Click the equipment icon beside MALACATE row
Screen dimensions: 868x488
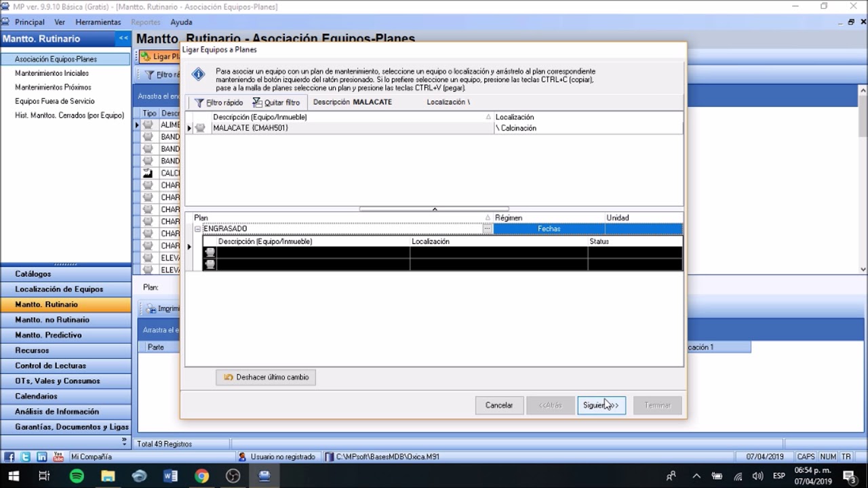tap(200, 128)
